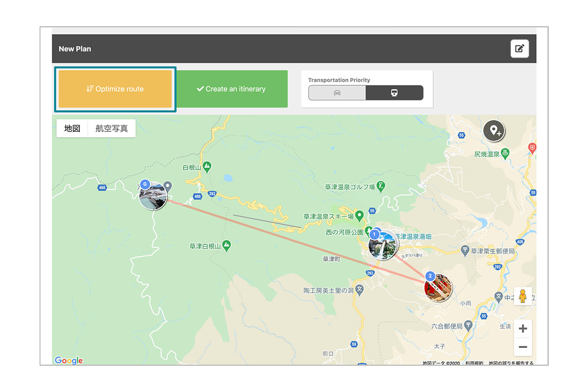The image size is (588, 392).
Task: Zoom out with the minus button
Action: point(523,347)
